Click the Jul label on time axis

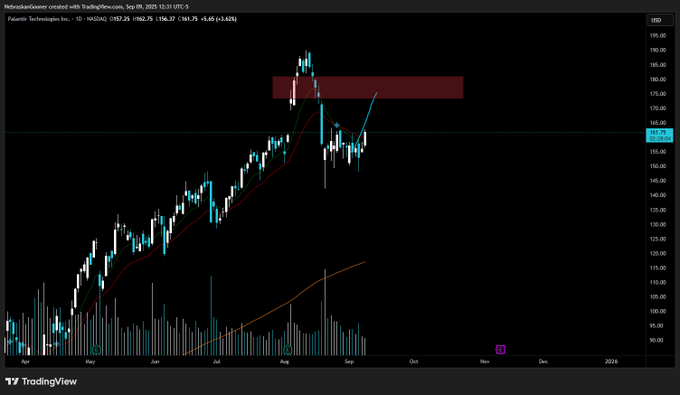coord(216,362)
